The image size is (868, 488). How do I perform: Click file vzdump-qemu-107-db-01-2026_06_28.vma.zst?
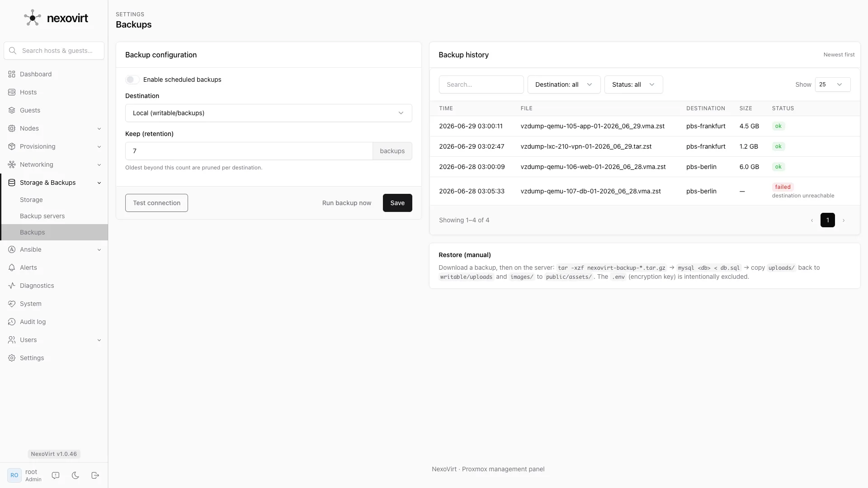[x=590, y=191]
